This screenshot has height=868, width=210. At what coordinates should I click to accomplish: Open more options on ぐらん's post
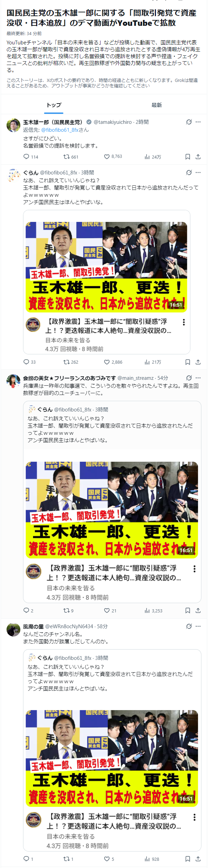[x=198, y=172]
